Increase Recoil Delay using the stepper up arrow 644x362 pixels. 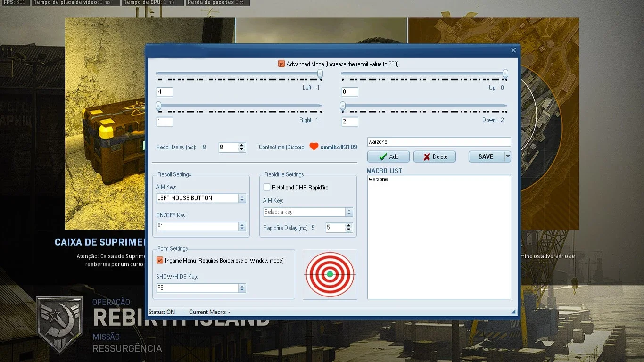242,145
